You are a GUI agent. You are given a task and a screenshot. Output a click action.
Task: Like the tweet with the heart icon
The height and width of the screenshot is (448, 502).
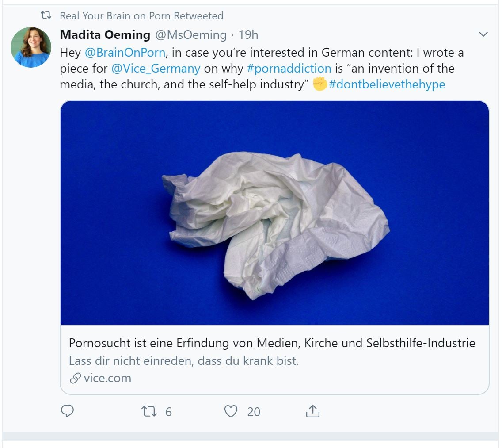point(231,411)
